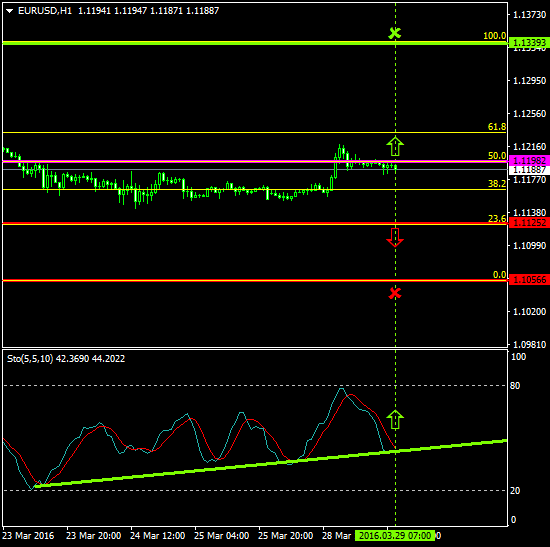Click the 1.10990 price scale value
550x547 pixels.
click(530, 246)
